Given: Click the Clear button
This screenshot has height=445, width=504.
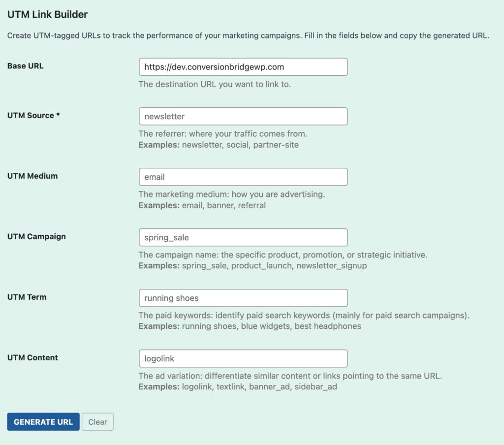Looking at the screenshot, I should (x=97, y=421).
